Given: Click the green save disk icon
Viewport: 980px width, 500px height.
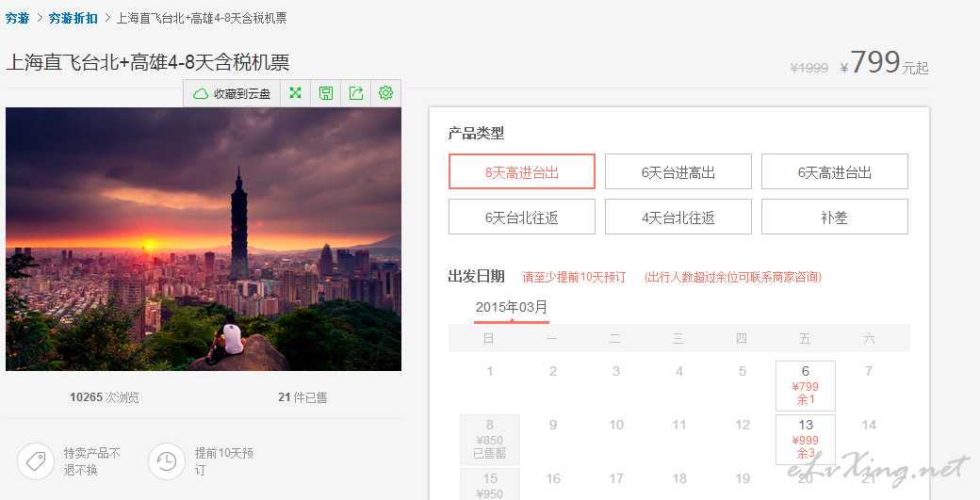Looking at the screenshot, I should [x=326, y=93].
